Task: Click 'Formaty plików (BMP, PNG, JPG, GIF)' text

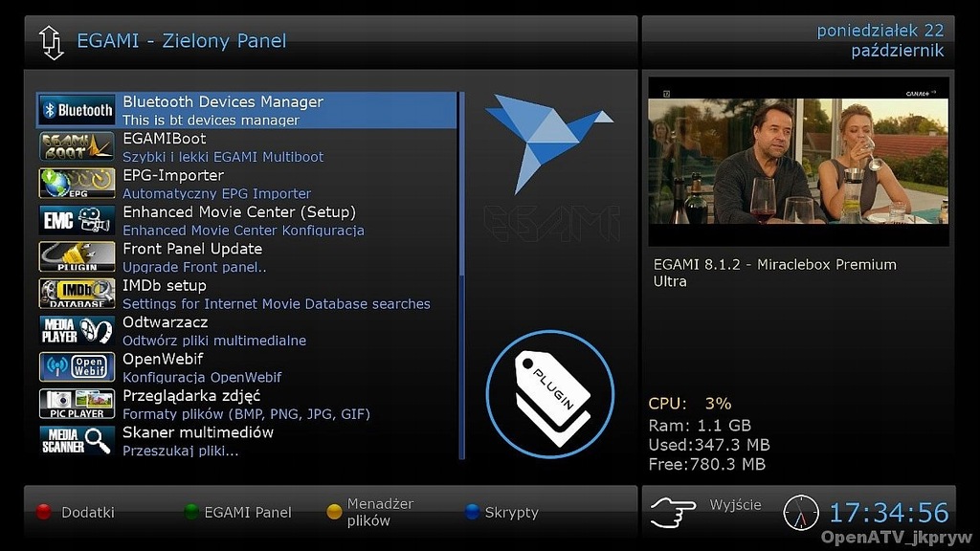Action: (x=246, y=414)
